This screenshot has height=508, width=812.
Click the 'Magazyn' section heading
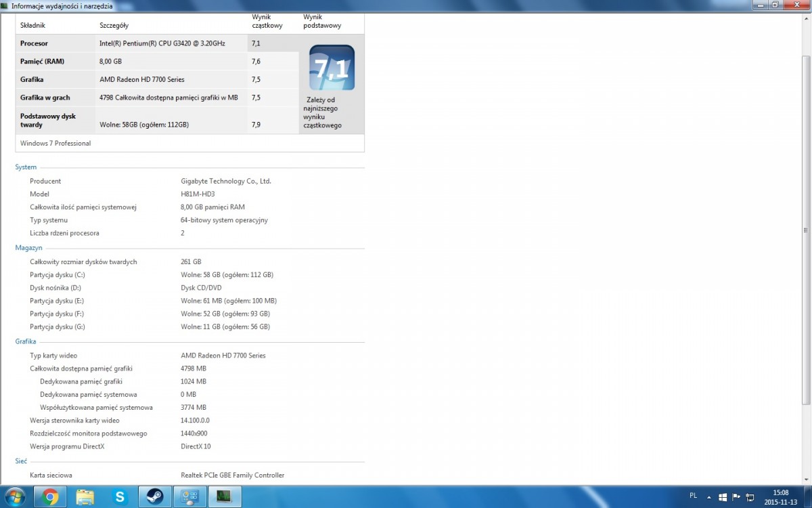point(28,249)
